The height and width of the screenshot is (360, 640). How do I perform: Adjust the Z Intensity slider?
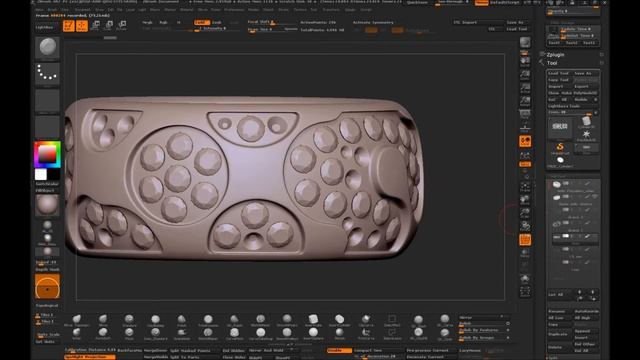click(213, 29)
